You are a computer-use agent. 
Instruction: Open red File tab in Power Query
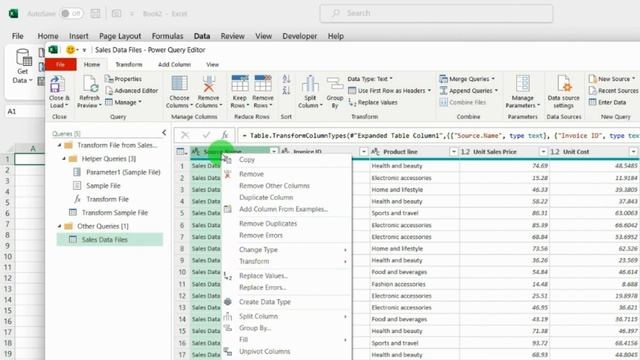tap(60, 64)
